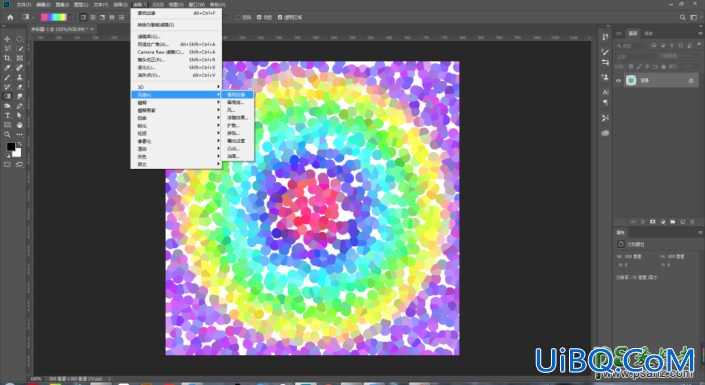The image size is (705, 385).
Task: Open the blend mode (正常) dropdown
Action: coord(636,56)
